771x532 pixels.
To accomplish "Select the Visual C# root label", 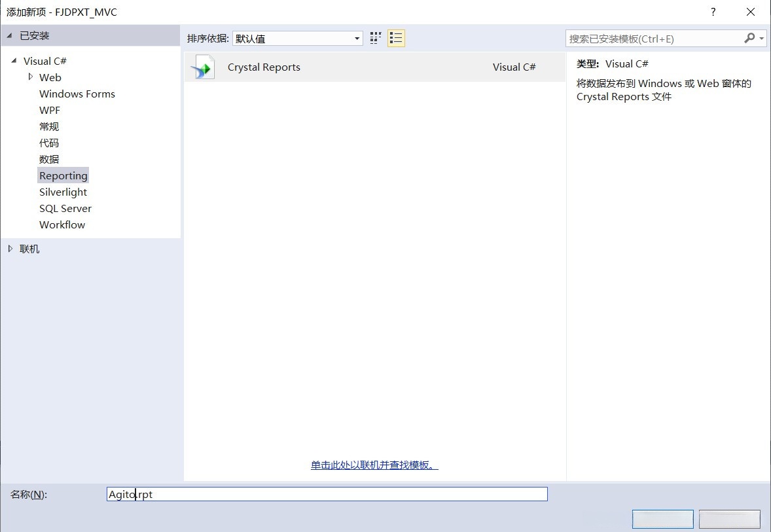I will [45, 61].
